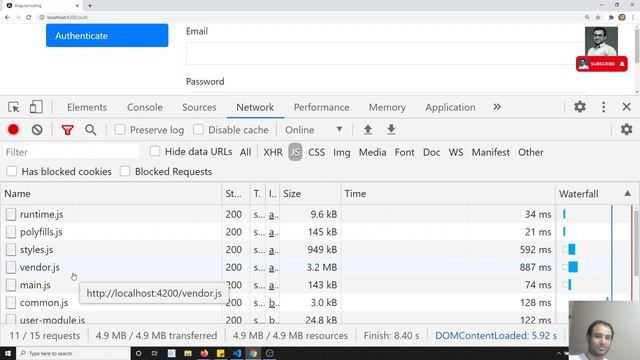Click in the Filter text field
The height and width of the screenshot is (360, 640).
pos(71,152)
